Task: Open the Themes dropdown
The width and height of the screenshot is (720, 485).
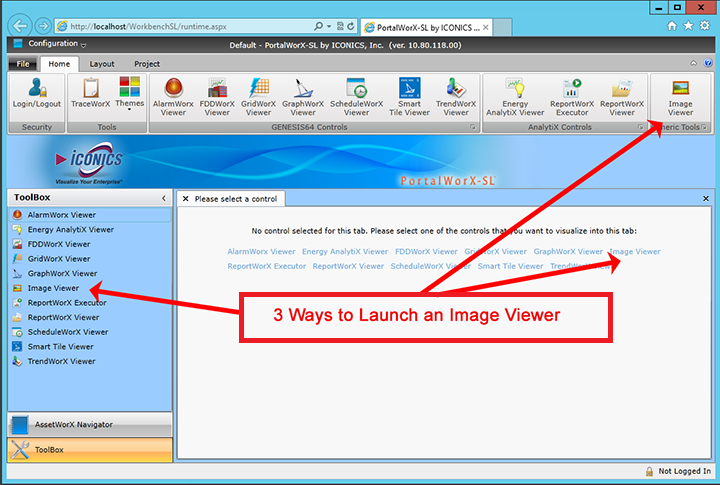Action: 129,94
